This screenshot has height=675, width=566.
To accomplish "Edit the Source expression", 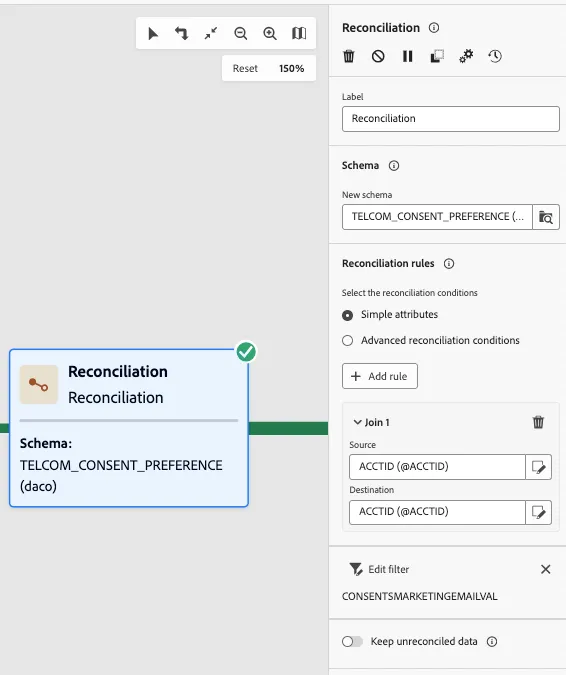I will tap(538, 467).
